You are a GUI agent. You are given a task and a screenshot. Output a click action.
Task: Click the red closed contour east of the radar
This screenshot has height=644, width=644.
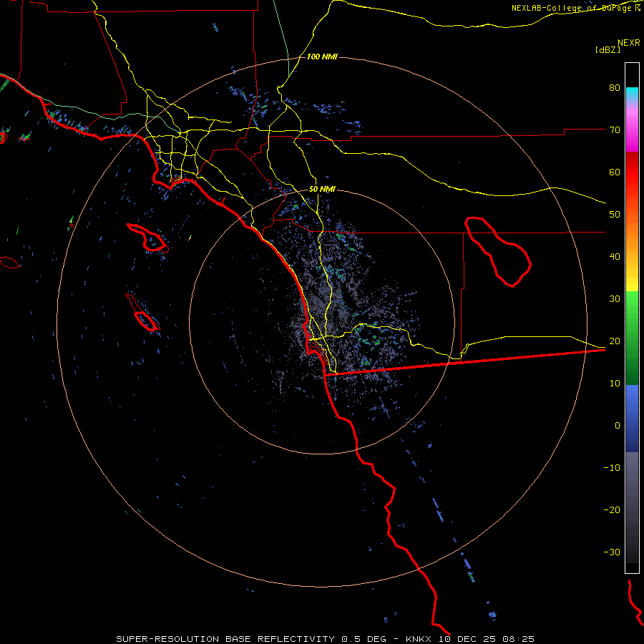click(x=498, y=252)
